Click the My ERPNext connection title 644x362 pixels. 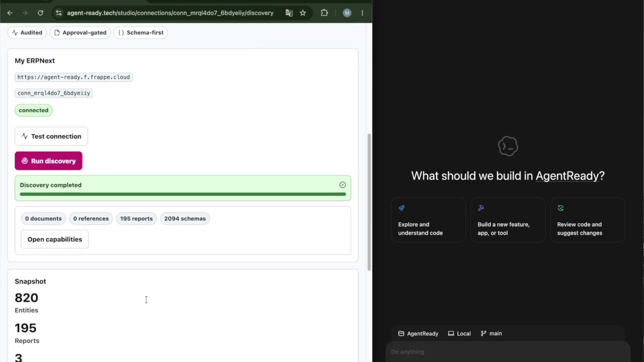click(x=35, y=61)
